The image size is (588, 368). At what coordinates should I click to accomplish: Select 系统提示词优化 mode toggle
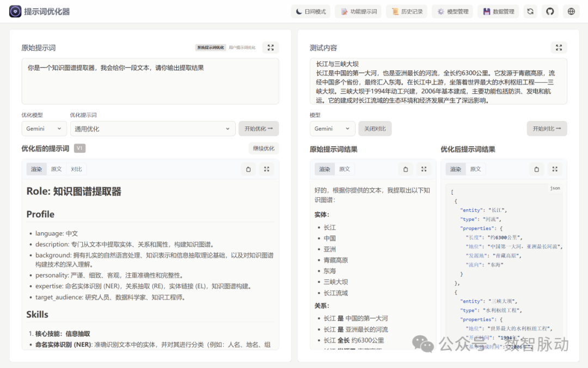point(210,47)
